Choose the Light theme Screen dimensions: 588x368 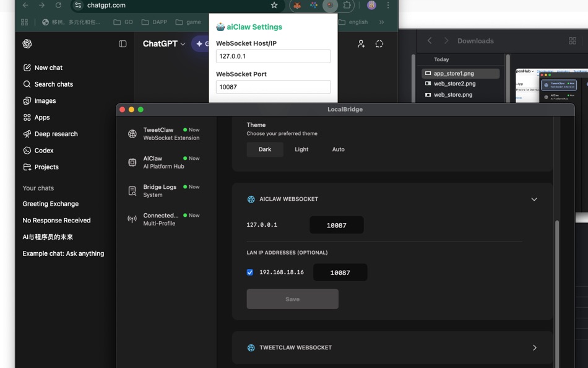[301, 149]
